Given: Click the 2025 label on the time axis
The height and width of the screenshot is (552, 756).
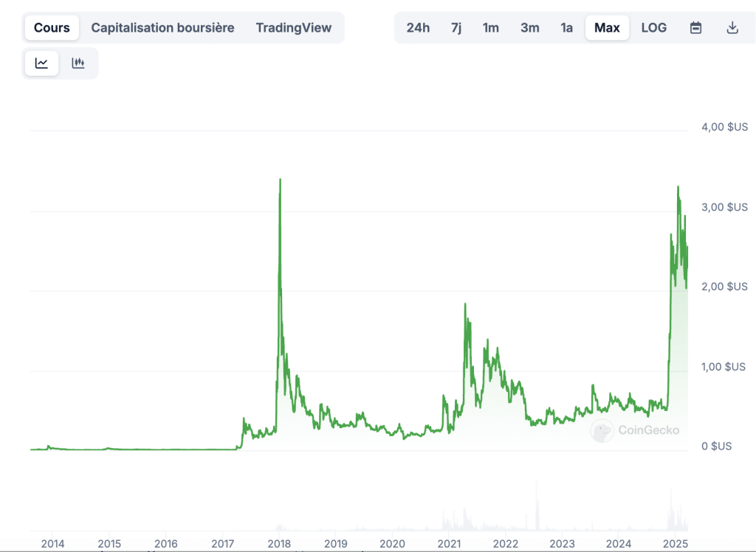Looking at the screenshot, I should (x=676, y=544).
